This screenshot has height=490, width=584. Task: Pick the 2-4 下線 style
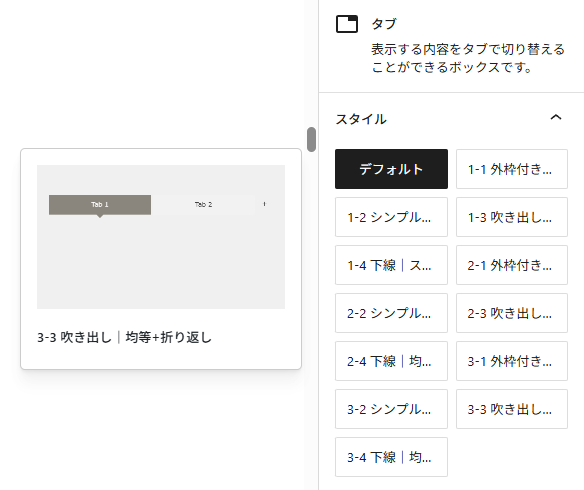pos(391,361)
